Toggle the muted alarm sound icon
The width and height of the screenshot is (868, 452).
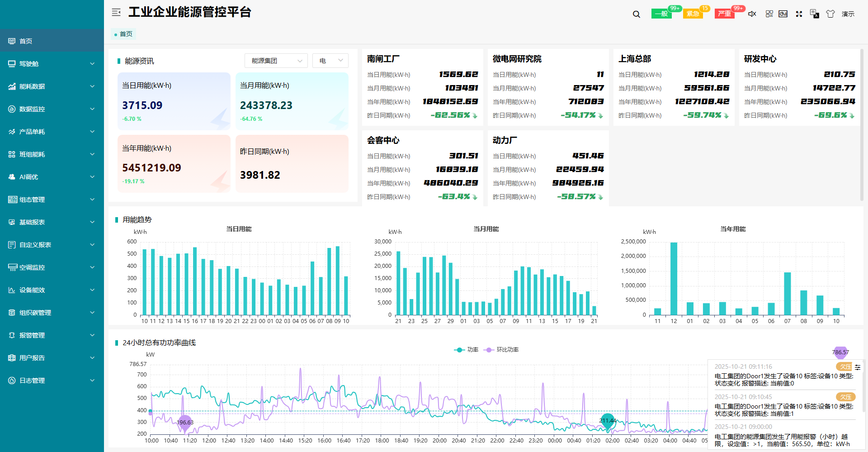coord(752,14)
